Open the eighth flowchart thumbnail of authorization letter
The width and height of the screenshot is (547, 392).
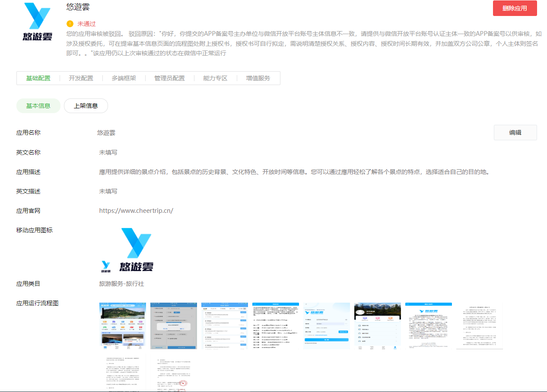(480, 326)
